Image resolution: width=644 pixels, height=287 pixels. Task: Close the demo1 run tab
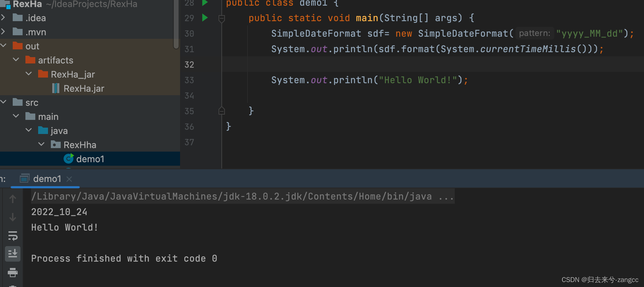coord(69,179)
